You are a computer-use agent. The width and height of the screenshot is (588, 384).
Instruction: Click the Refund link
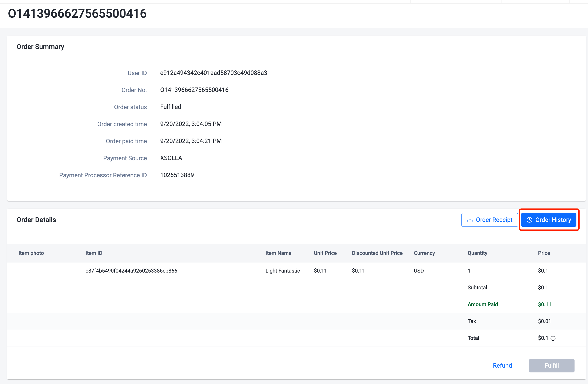[x=502, y=365]
